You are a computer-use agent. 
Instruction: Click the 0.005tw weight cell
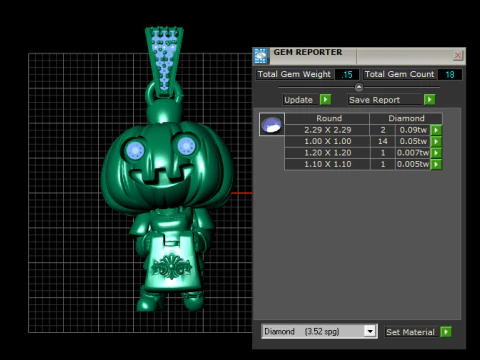pos(413,164)
